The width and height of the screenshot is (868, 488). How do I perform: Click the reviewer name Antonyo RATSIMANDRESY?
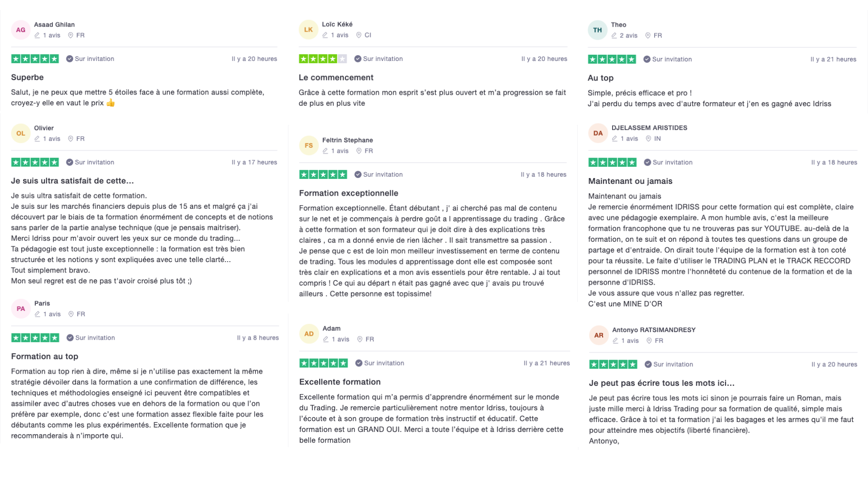coord(654,330)
